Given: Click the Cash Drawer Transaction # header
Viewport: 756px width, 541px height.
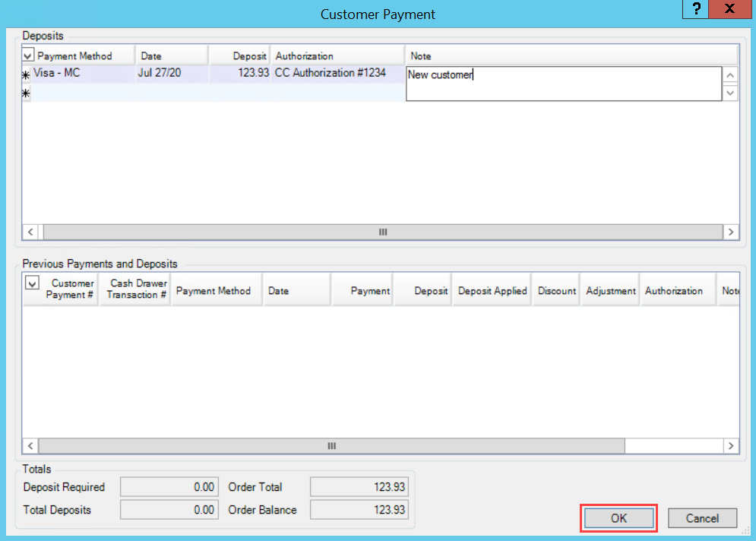Looking at the screenshot, I should (135, 289).
